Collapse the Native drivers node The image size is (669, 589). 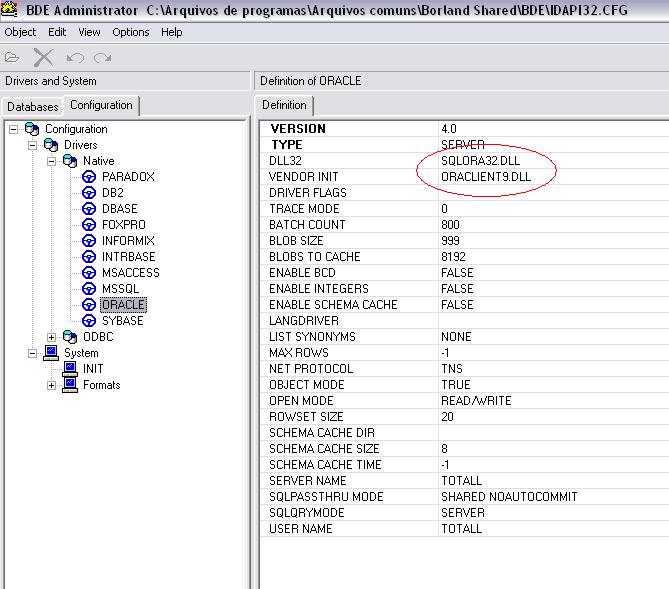52,161
